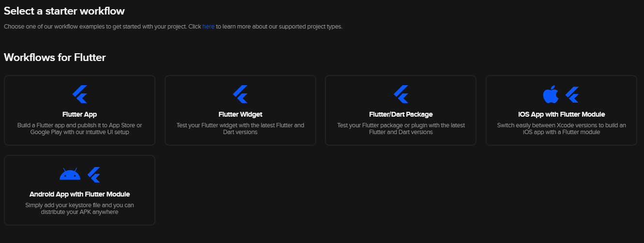The height and width of the screenshot is (243, 644).
Task: Select iOS App with Flutter Module title
Action: click(562, 115)
